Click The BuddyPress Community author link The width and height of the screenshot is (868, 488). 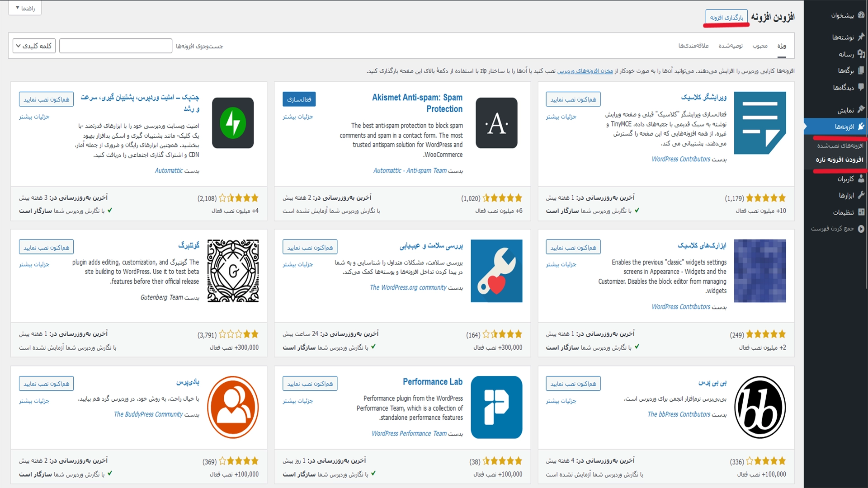click(x=148, y=414)
